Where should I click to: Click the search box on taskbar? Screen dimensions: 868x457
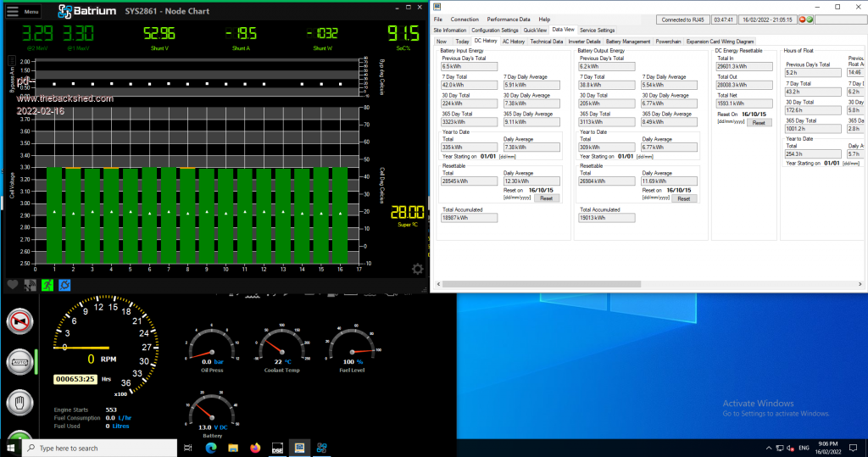tap(102, 448)
